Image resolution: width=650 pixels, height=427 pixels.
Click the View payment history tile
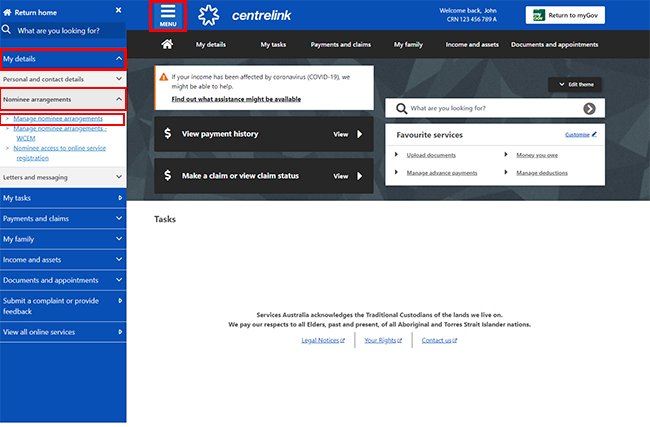coord(264,134)
